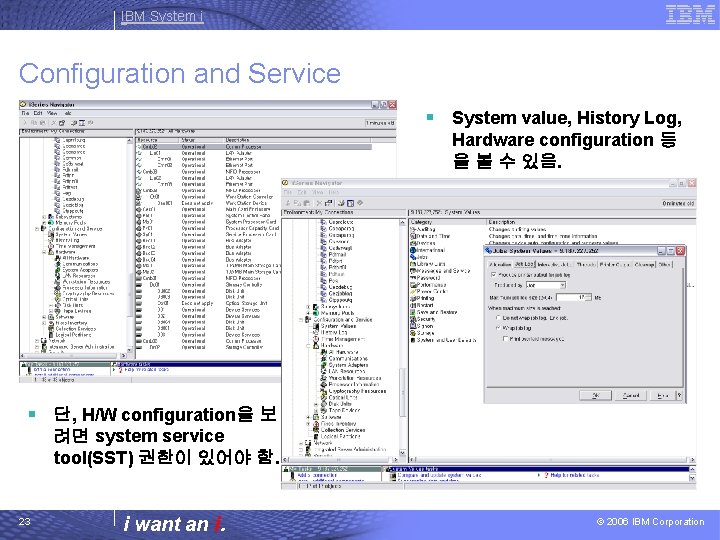This screenshot has width=720, height=540.
Task: Select the Date and Time category icon
Action: coord(413,236)
